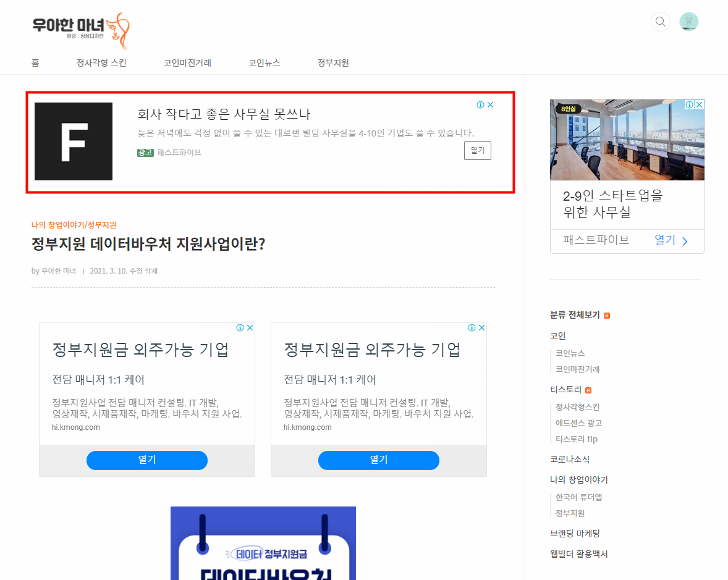The width and height of the screenshot is (728, 580).
Task: Click the post's 수정 link
Action: [x=135, y=271]
